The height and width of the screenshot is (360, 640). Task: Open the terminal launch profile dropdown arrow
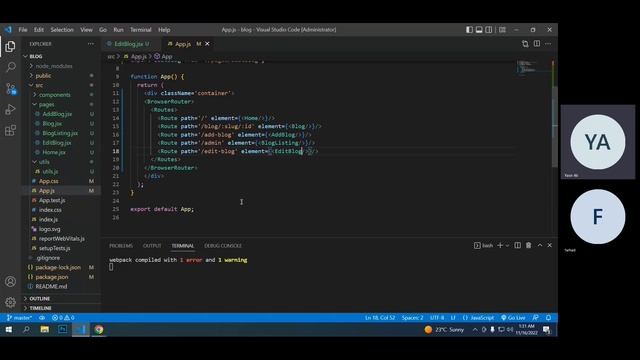tap(507, 245)
